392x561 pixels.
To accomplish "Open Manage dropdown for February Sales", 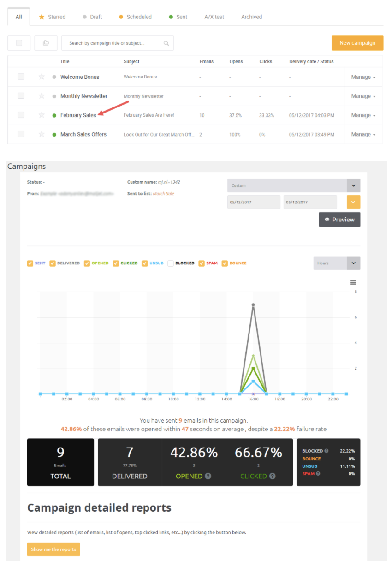I will 363,115.
